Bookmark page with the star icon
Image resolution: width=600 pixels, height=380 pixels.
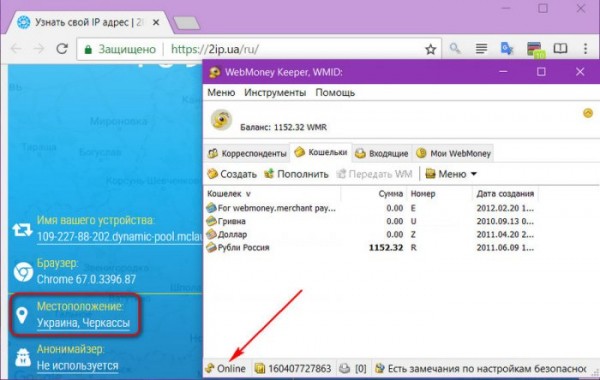click(x=430, y=49)
